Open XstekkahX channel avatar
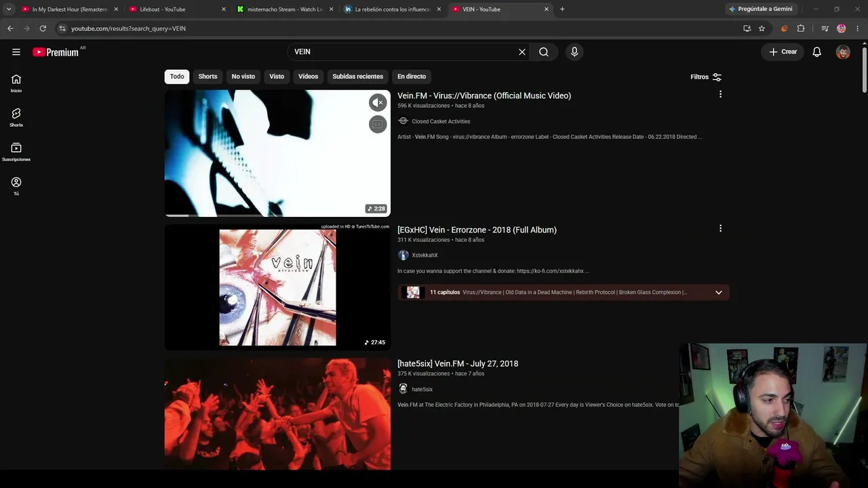 click(x=403, y=255)
